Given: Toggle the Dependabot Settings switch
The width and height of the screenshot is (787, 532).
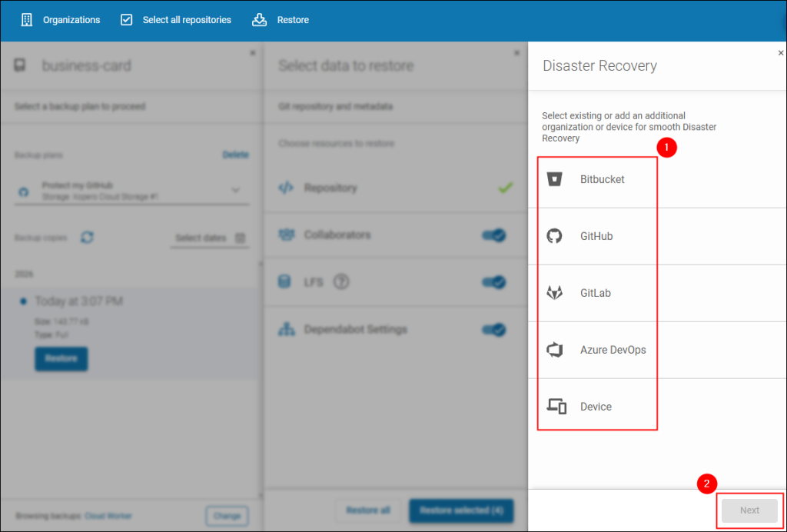Looking at the screenshot, I should pyautogui.click(x=494, y=330).
